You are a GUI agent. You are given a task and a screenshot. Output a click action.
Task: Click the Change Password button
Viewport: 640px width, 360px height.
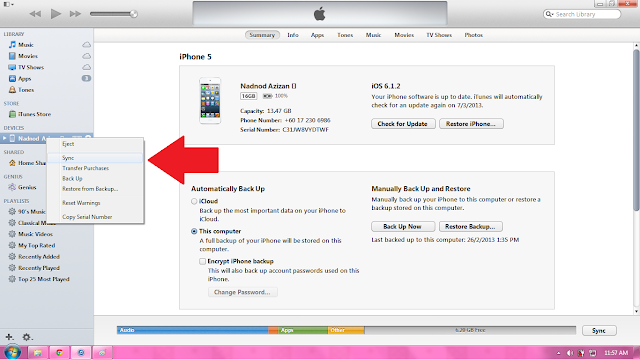click(242, 292)
